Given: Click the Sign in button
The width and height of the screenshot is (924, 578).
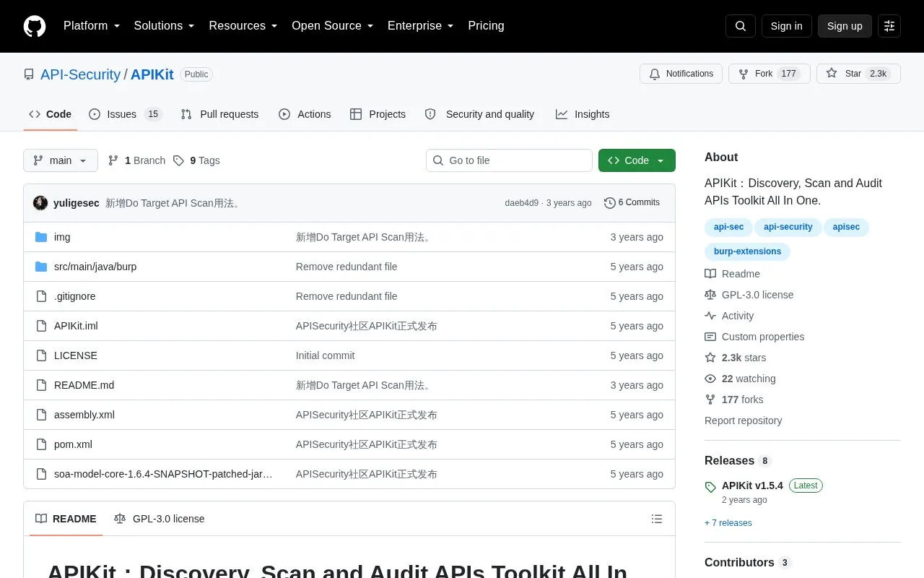Looking at the screenshot, I should 787,26.
